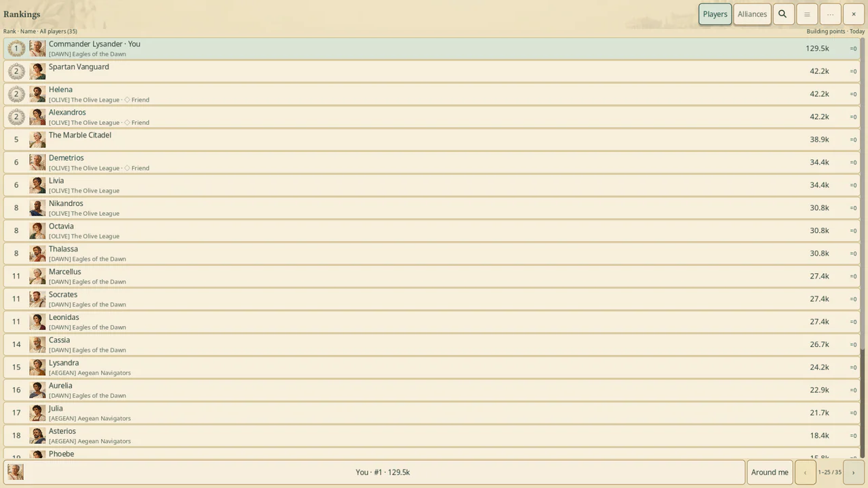
Task: Go to the previous rankings page
Action: (805, 472)
